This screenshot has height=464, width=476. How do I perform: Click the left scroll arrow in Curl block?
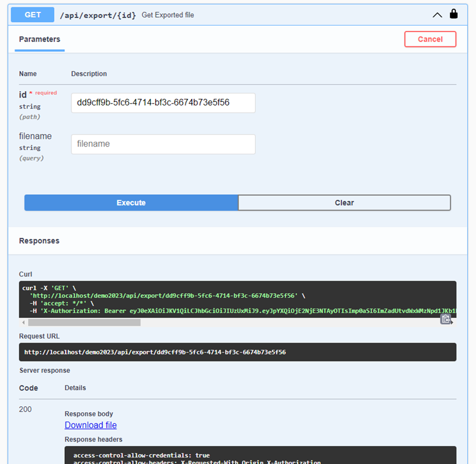pos(24,322)
